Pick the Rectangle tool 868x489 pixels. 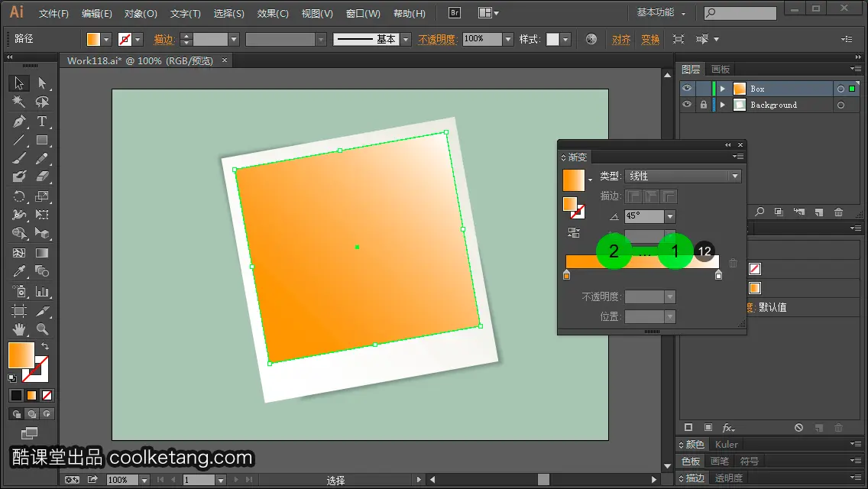coord(42,140)
